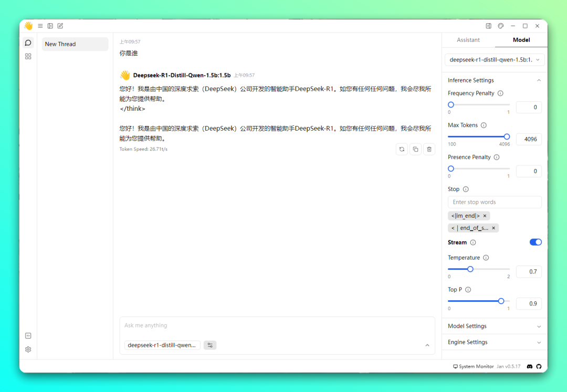Open the Local API server icon in sidebar
The height and width of the screenshot is (392, 567).
point(28,336)
